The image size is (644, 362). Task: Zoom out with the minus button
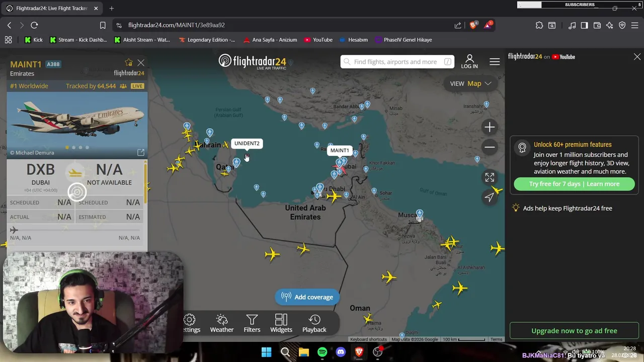490,147
